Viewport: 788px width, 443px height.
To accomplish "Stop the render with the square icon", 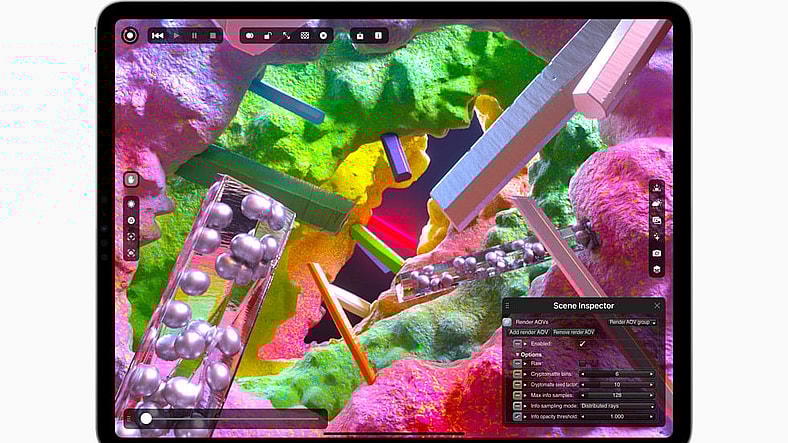I will pyautogui.click(x=213, y=35).
